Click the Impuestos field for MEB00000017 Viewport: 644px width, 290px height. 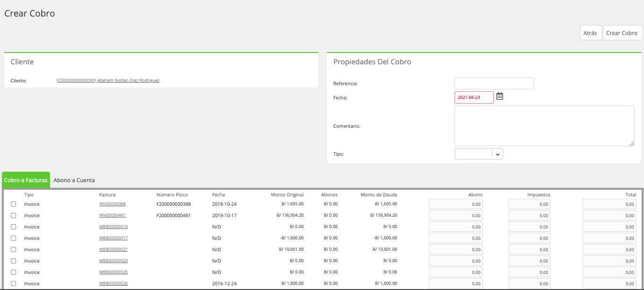[529, 238]
